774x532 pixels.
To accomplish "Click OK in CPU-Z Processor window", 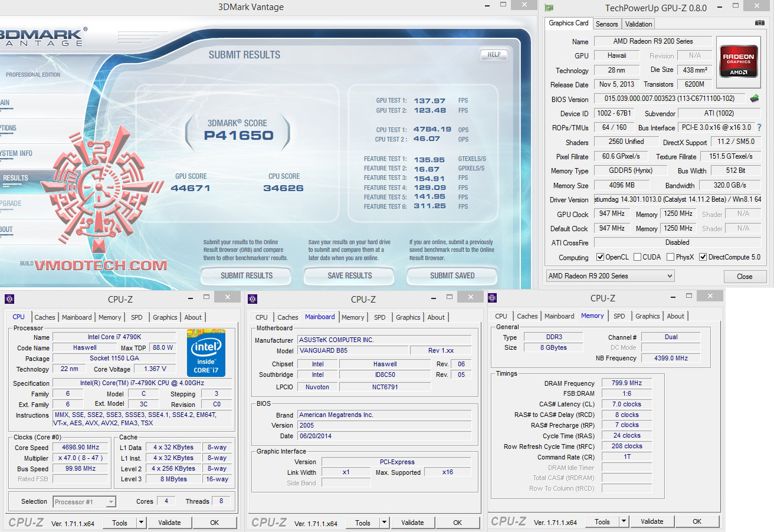I will click(215, 523).
